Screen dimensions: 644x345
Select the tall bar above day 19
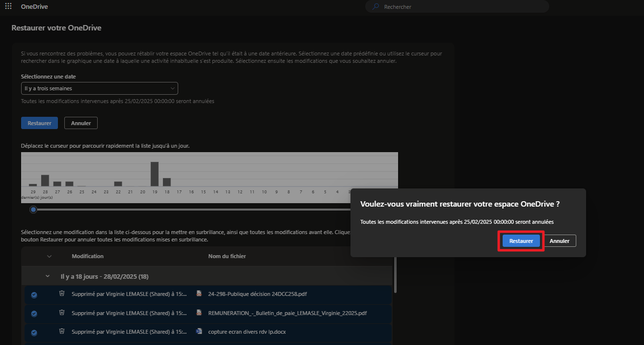tap(155, 174)
